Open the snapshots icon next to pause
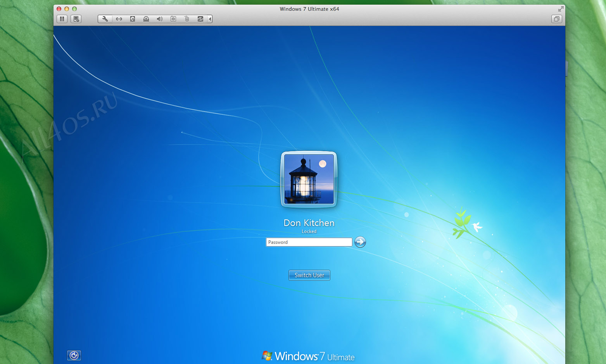The width and height of the screenshot is (606, 364). coord(76,19)
